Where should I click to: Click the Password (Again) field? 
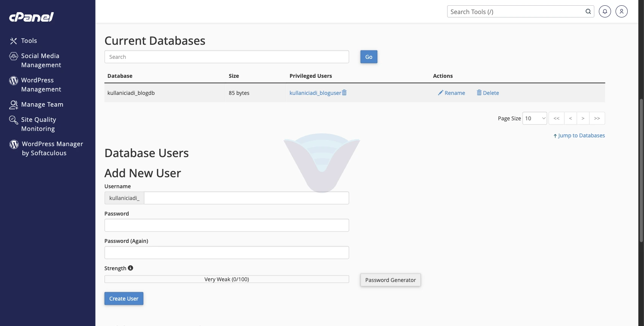click(x=227, y=253)
